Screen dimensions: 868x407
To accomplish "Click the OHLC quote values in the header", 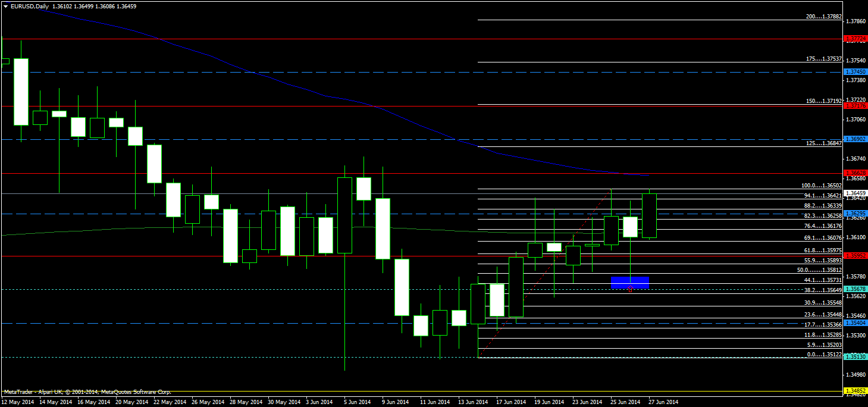I will (x=95, y=6).
